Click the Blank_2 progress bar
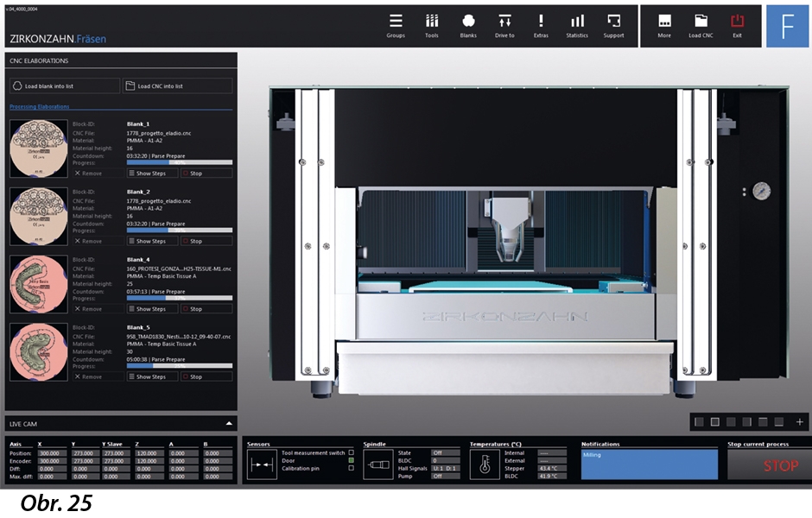Screen dimensions: 812x518 (x=180, y=231)
